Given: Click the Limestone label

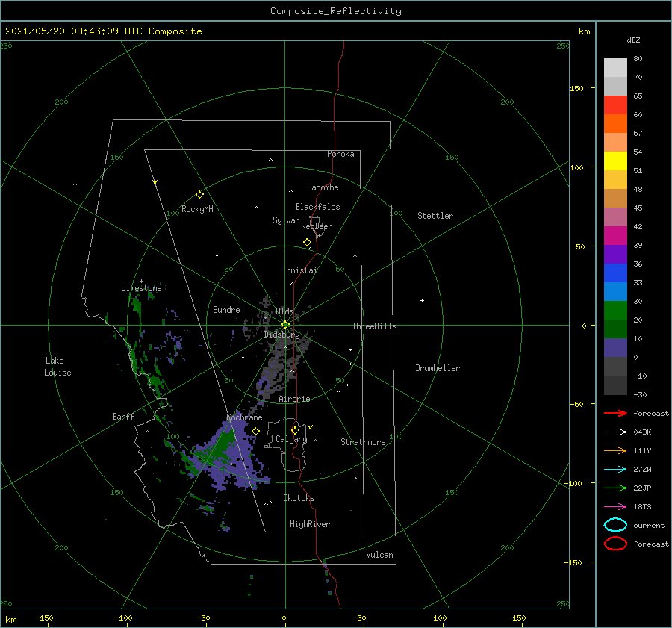Looking at the screenshot, I should click(x=141, y=288).
